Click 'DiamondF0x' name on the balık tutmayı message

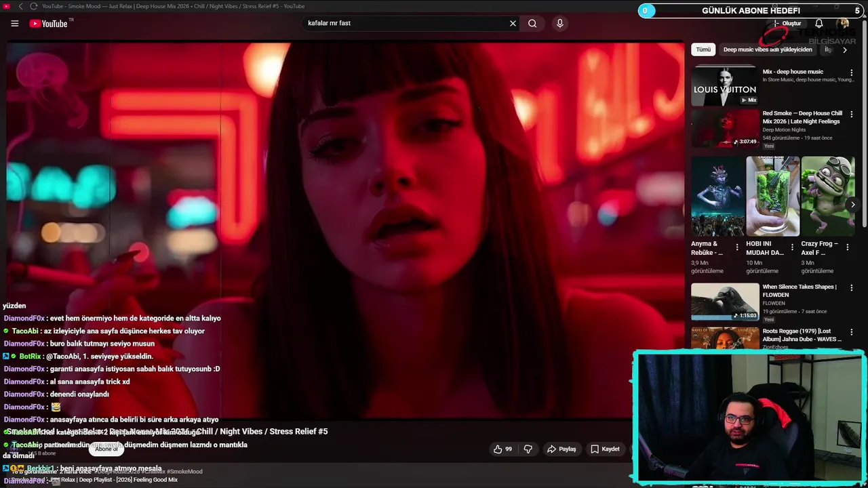coord(24,344)
